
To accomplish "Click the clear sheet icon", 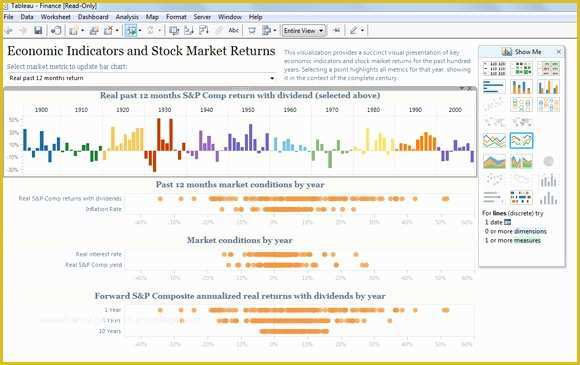I will click(x=108, y=31).
